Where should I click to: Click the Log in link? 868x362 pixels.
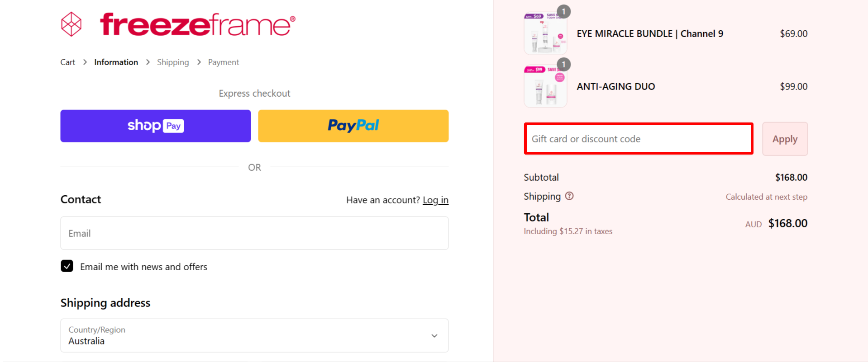pyautogui.click(x=435, y=200)
